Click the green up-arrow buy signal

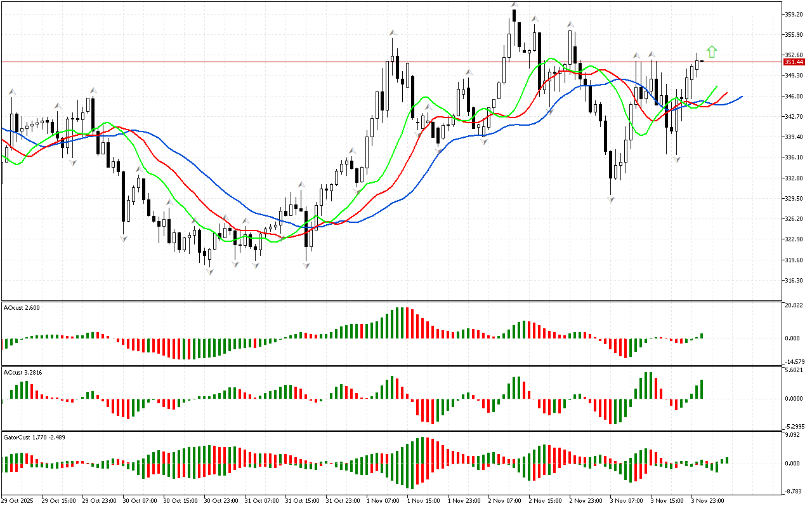(x=712, y=52)
